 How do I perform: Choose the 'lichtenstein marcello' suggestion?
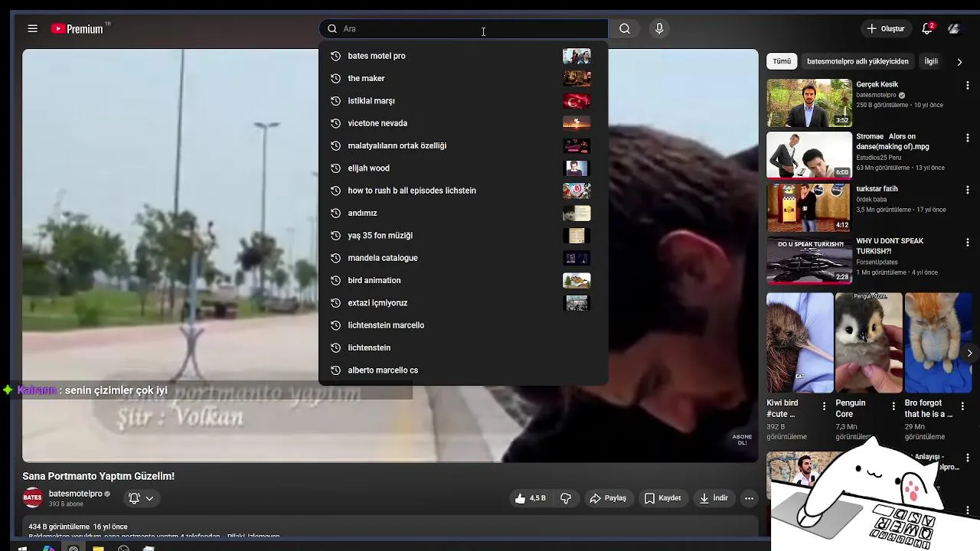pyautogui.click(x=463, y=325)
